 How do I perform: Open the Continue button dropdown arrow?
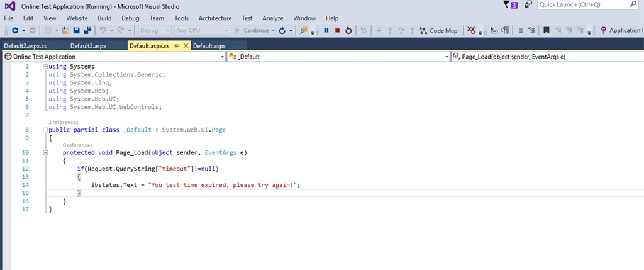click(x=273, y=30)
